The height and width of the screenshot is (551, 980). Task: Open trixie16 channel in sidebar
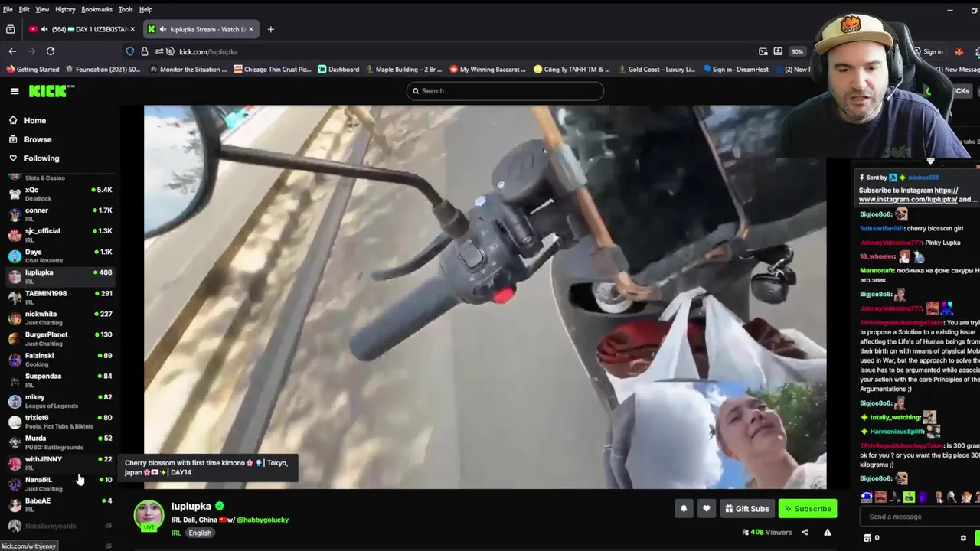pyautogui.click(x=61, y=421)
